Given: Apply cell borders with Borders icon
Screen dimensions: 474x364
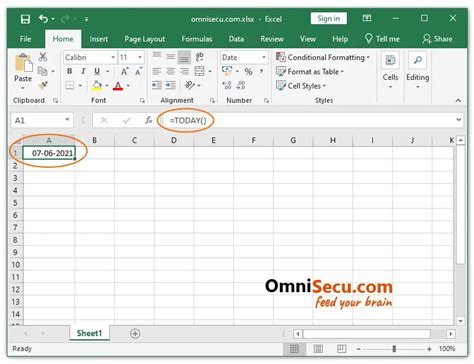Looking at the screenshot, I should pos(70,86).
